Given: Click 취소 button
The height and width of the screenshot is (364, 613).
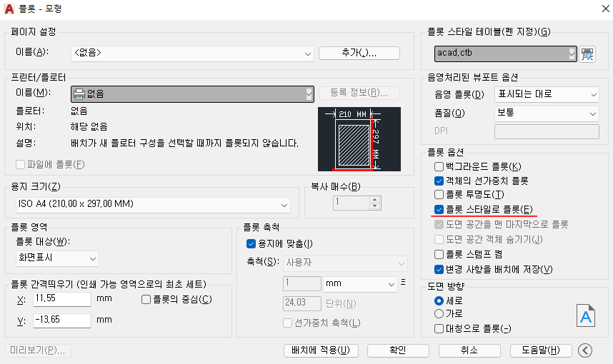Looking at the screenshot, I should click(469, 350).
